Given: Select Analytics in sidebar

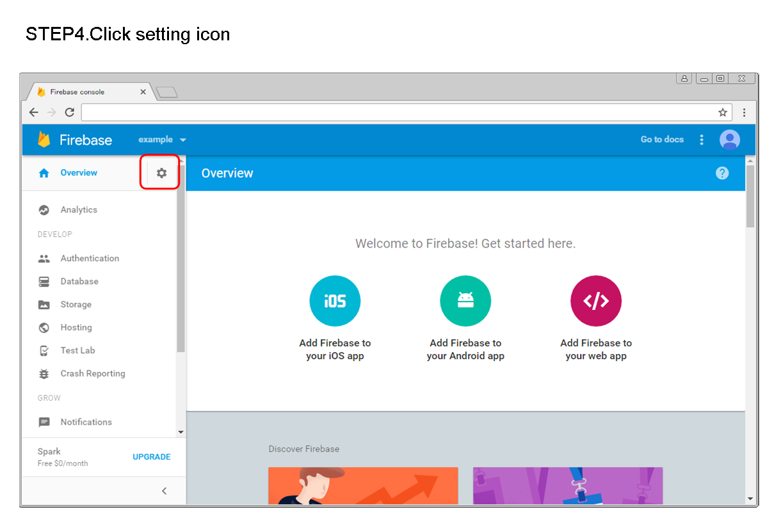Looking at the screenshot, I should [x=79, y=210].
